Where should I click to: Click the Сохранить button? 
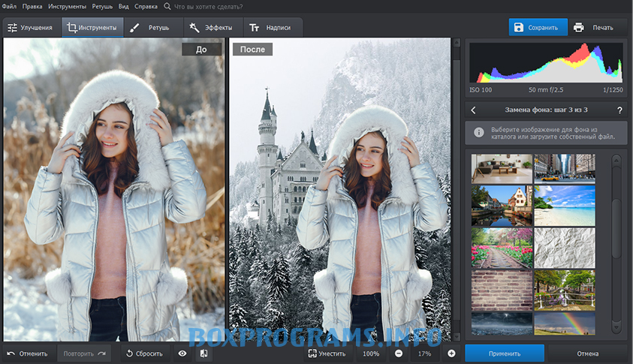pos(538,27)
